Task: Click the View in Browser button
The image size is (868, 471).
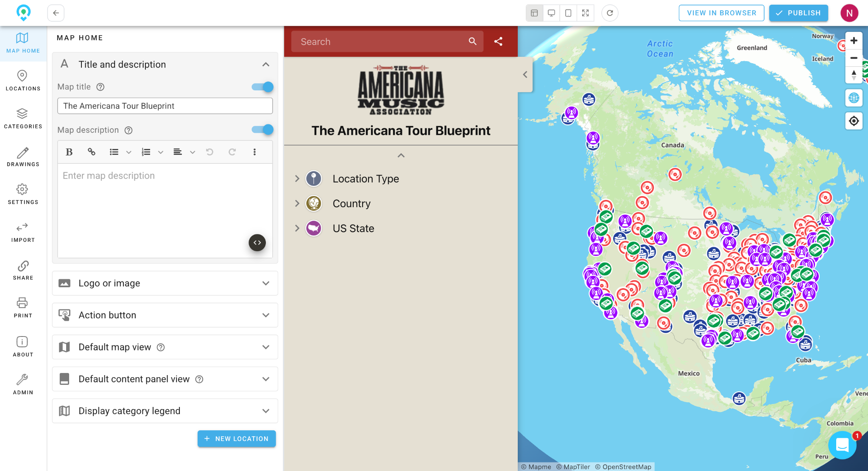Action: [721, 13]
